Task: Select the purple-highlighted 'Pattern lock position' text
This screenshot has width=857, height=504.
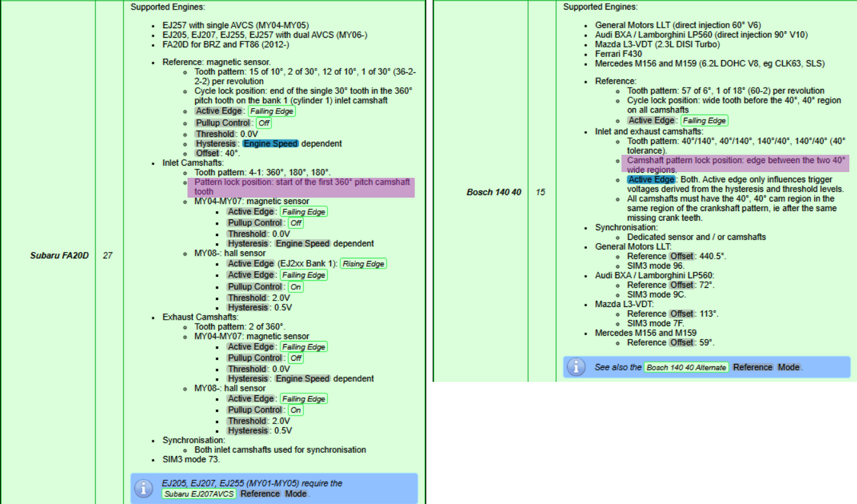Action: click(301, 187)
